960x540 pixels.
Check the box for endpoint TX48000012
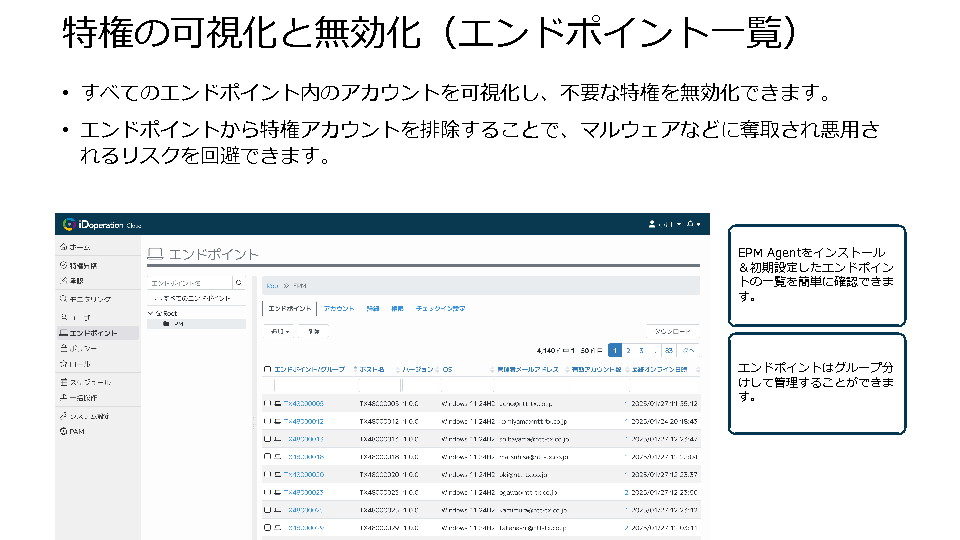[267, 421]
